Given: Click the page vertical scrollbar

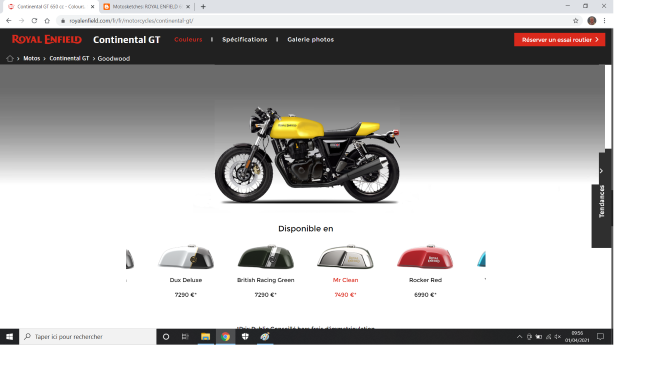Looking at the screenshot, I should 608,107.
